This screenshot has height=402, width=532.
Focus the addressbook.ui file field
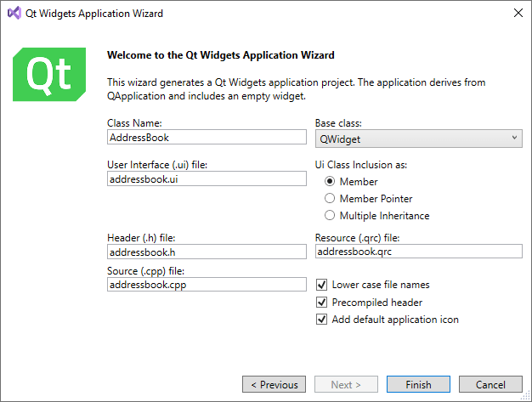207,178
